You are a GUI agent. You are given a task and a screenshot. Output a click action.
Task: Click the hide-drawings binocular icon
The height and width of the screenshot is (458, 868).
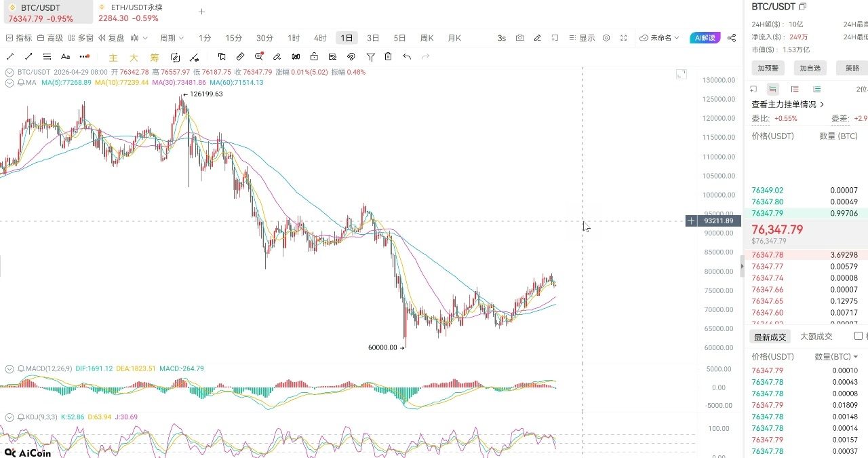pyautogui.click(x=296, y=57)
